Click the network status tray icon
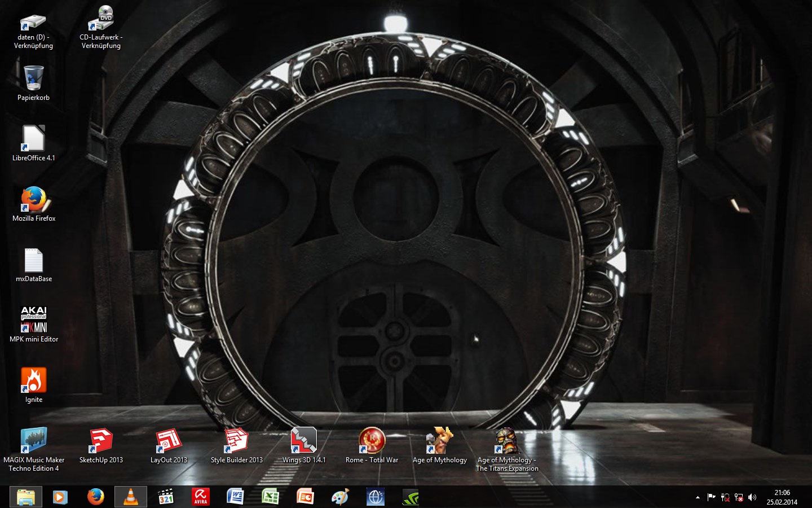This screenshot has height=508, width=812. tap(739, 497)
